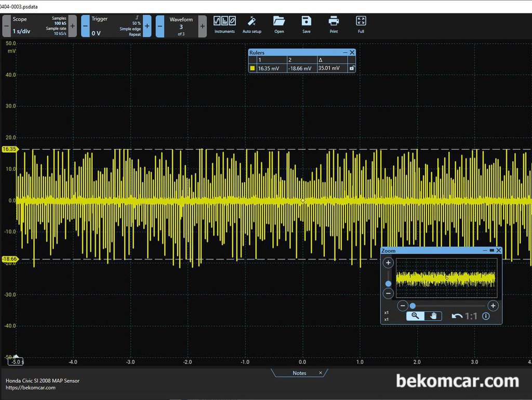Click Honda Civic SI 2008 MAP Sensor note
Screen dimensions: 532x400
coord(43,381)
